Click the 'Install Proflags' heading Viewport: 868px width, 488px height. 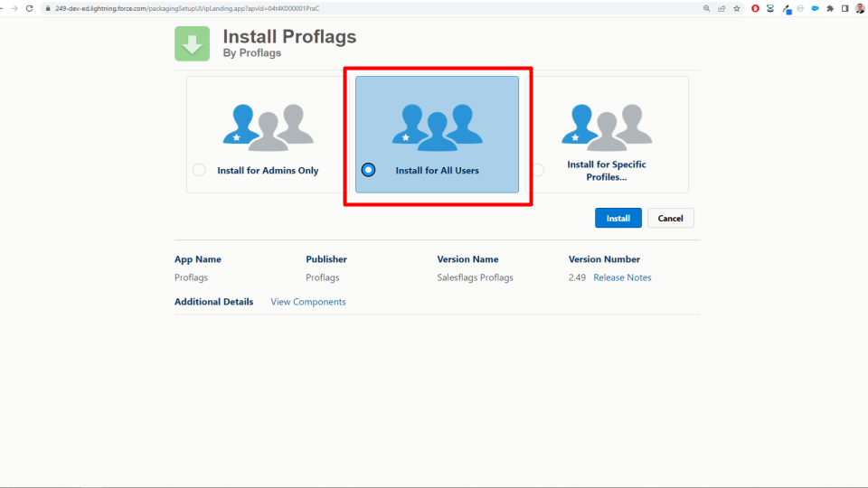(x=289, y=36)
